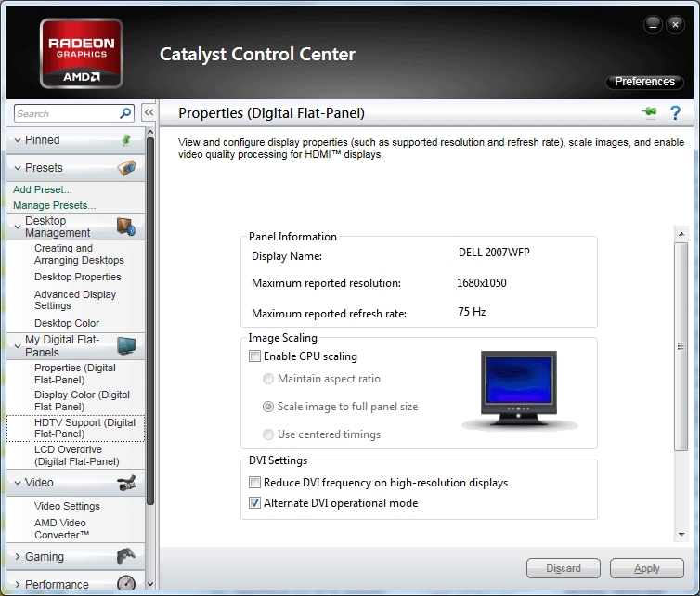Collapse the Desktop Management section
The image size is (700, 596).
point(18,227)
